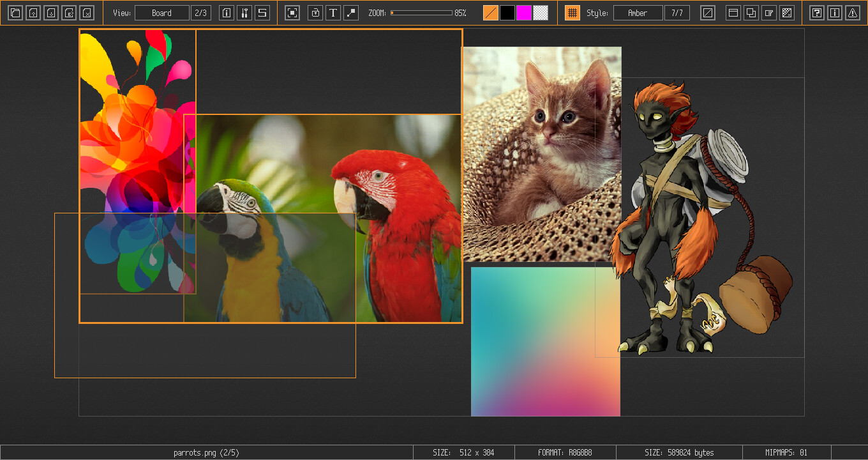The height and width of the screenshot is (460, 868).
Task: Close the currently open image
Action: 87,12
